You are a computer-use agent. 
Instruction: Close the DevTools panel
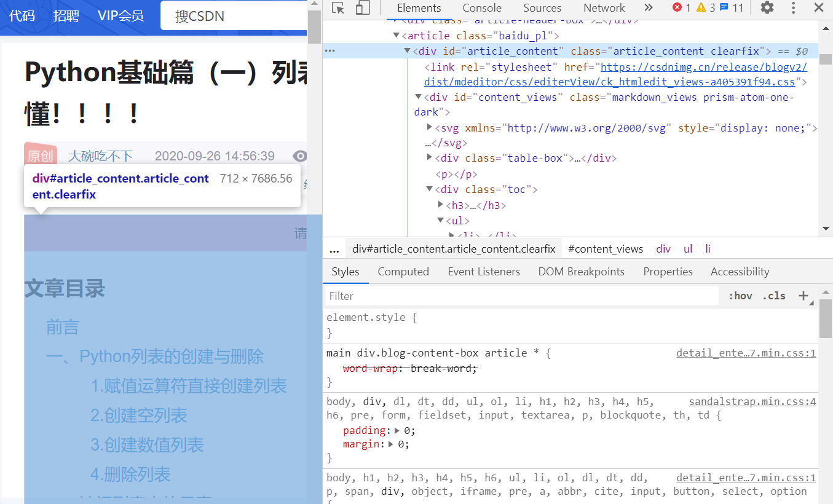(x=819, y=8)
